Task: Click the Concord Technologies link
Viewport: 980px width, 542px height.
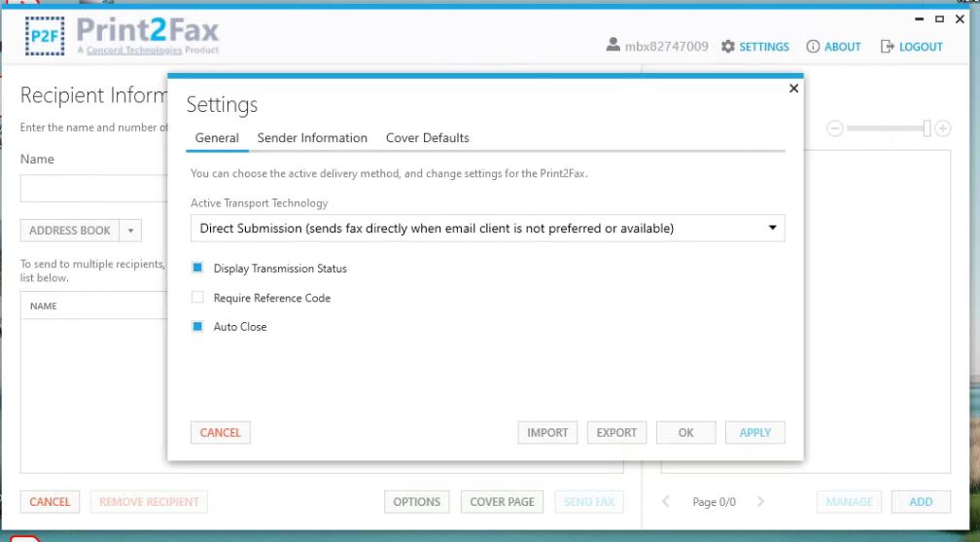Action: point(134,50)
